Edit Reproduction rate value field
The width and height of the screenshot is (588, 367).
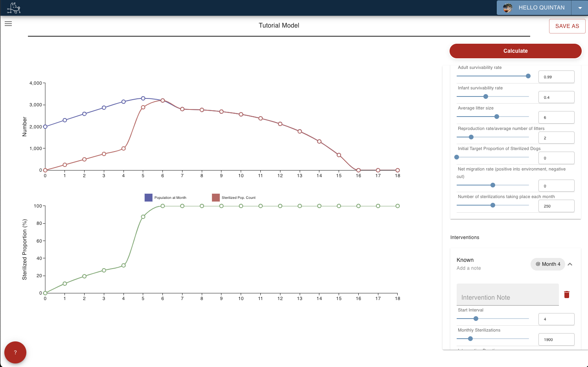tap(556, 138)
